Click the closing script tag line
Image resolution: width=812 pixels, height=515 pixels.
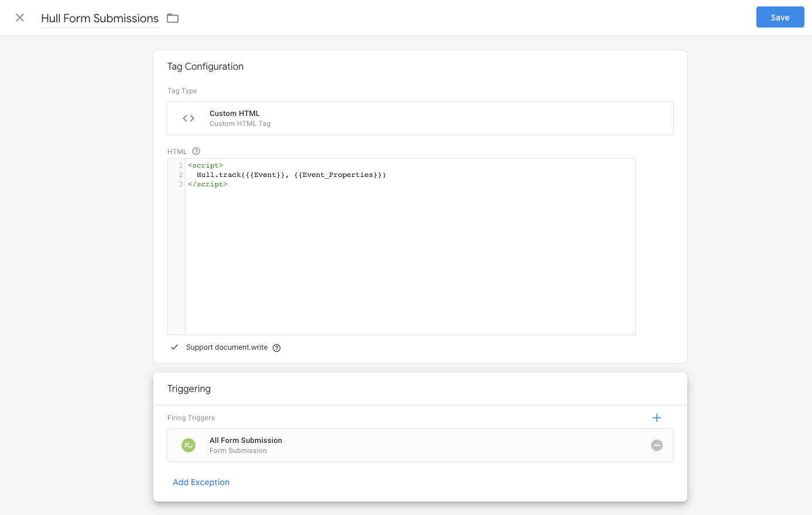208,184
